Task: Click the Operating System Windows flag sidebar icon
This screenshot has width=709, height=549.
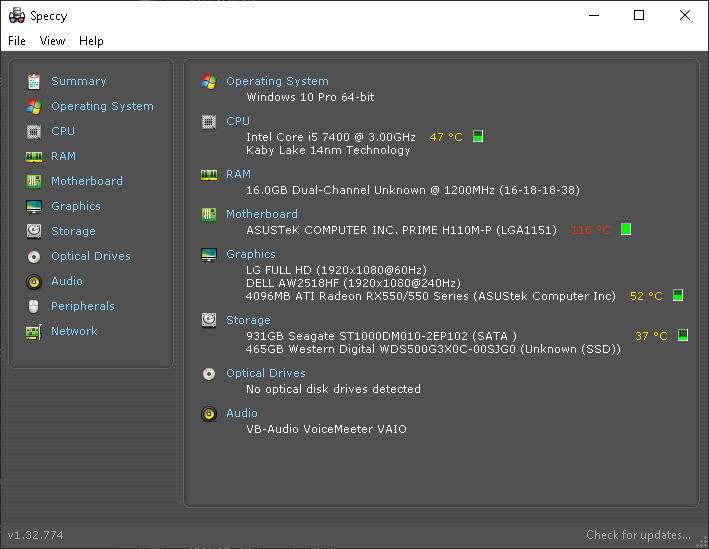Action: click(x=34, y=107)
